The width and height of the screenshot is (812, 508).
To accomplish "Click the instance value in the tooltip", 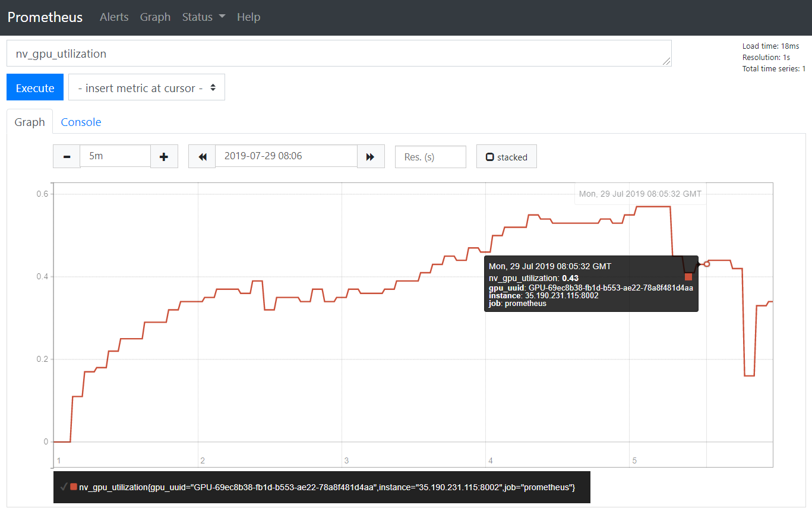I will (561, 295).
